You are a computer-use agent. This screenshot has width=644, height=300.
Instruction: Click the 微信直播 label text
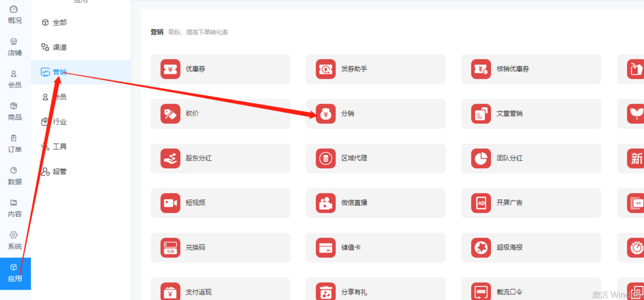[x=354, y=203]
